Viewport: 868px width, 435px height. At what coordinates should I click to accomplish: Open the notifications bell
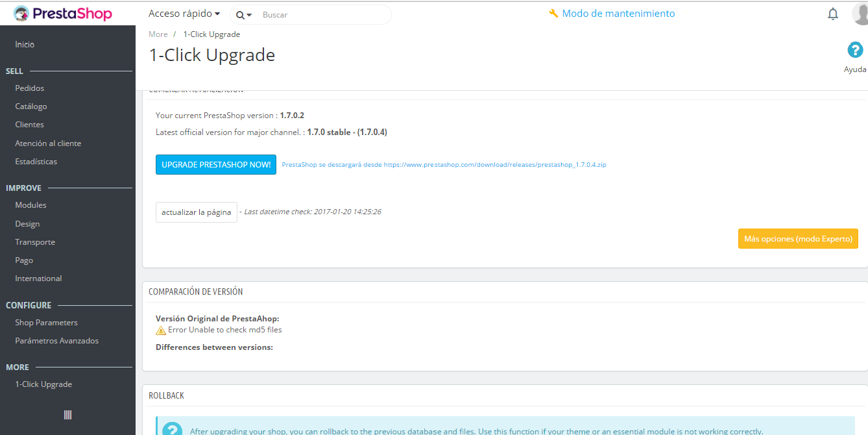coord(833,14)
